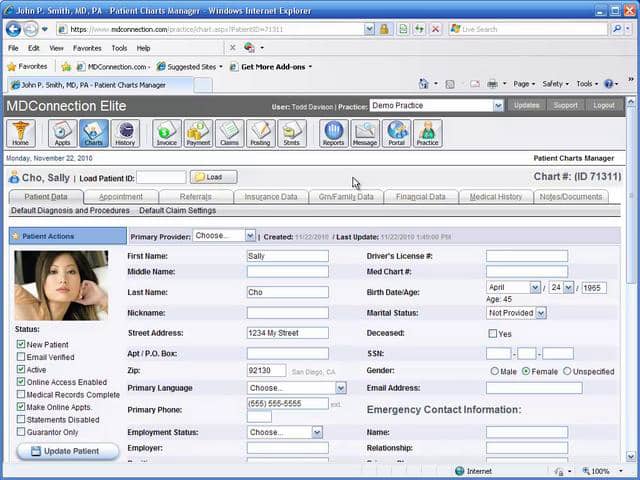Click the Live Search magnifier icon
The height and width of the screenshot is (480, 640).
tap(617, 29)
